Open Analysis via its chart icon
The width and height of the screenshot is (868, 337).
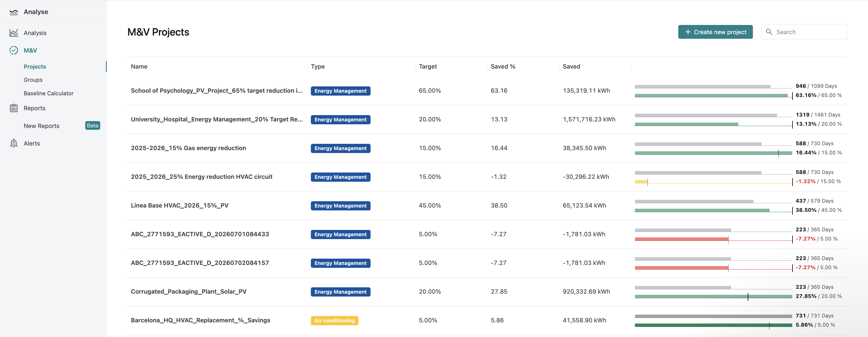coord(13,33)
